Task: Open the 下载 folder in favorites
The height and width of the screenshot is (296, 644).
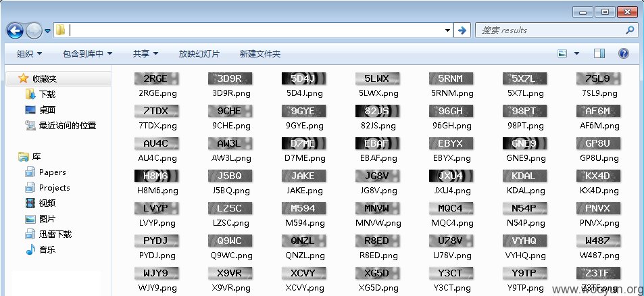Action: click(x=47, y=95)
